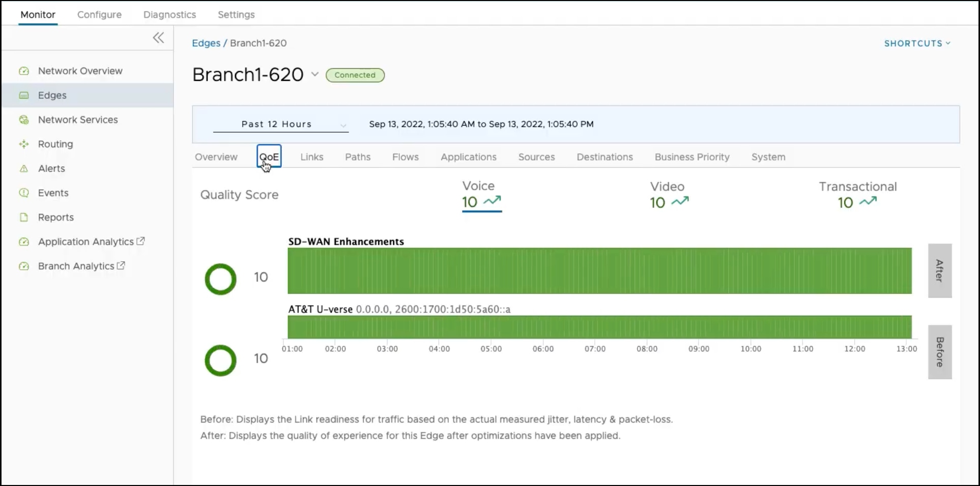
Task: Switch to the Configure top tab
Action: click(x=99, y=15)
